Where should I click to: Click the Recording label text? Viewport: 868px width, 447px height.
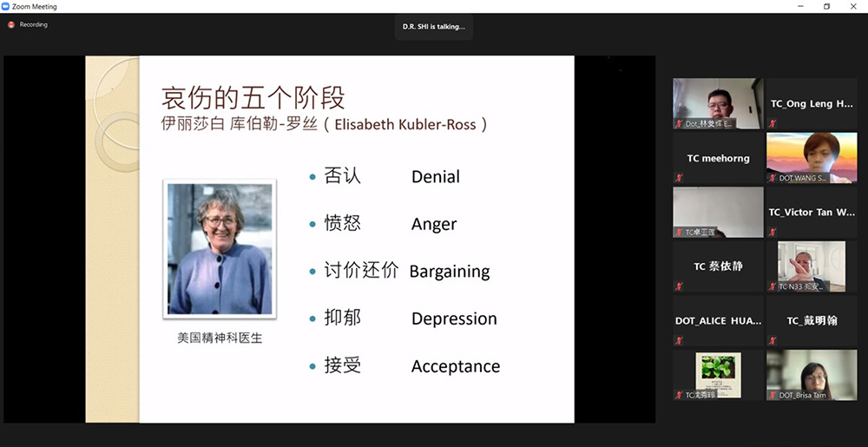click(x=34, y=25)
